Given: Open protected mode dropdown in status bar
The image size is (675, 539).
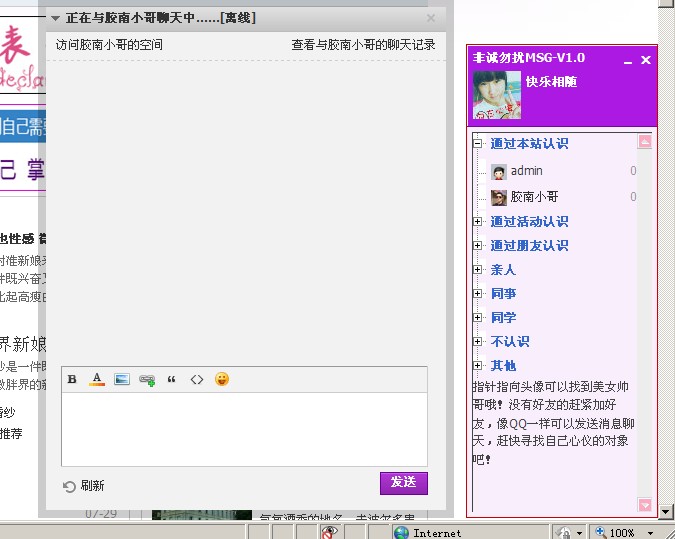Looking at the screenshot, I should pyautogui.click(x=579, y=533).
